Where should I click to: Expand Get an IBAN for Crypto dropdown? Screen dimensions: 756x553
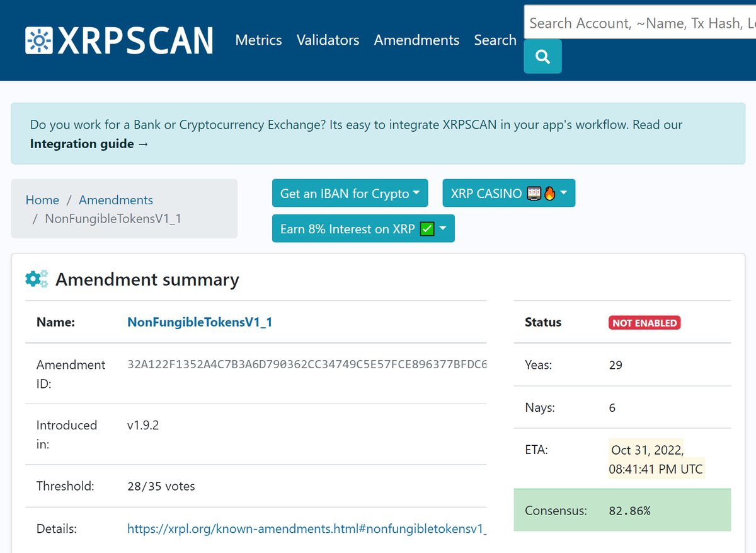[x=350, y=193]
